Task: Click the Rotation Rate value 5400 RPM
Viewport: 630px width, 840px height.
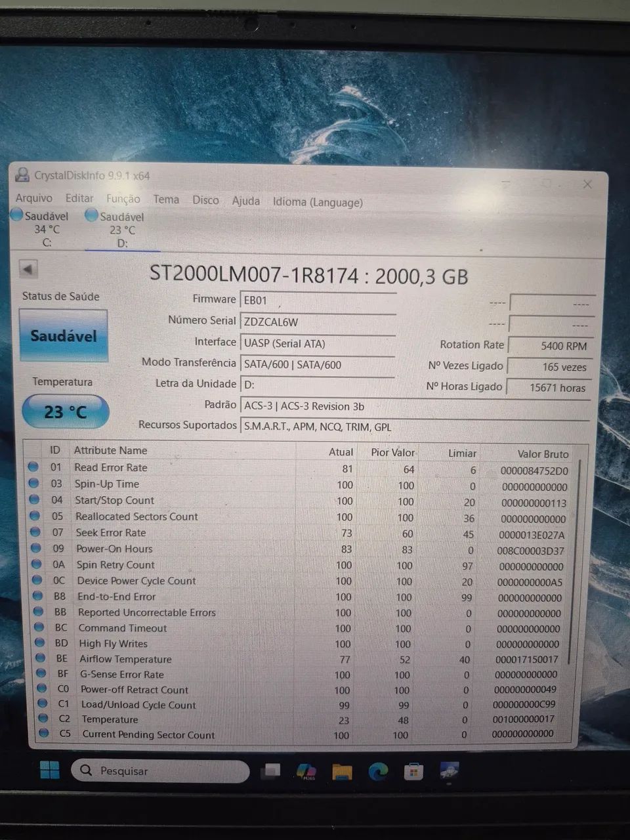Action: 551,346
